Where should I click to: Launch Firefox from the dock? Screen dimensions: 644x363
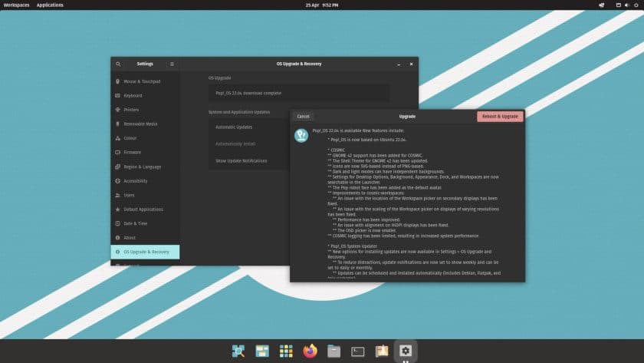click(x=310, y=351)
